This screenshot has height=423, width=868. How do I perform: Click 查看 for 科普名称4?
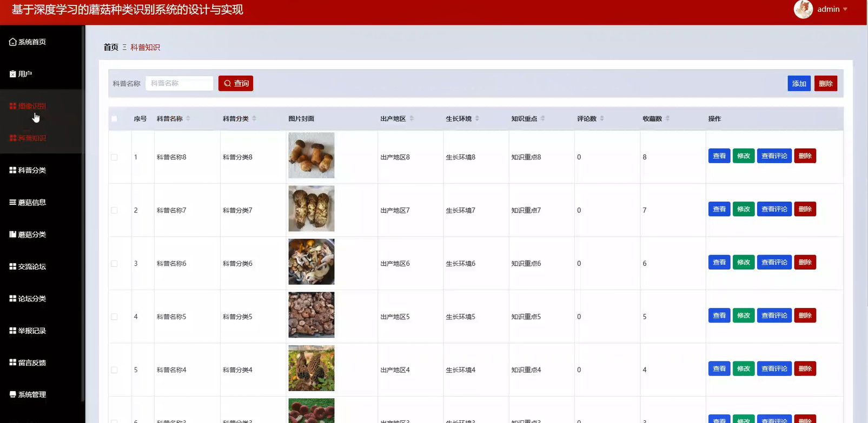click(719, 369)
